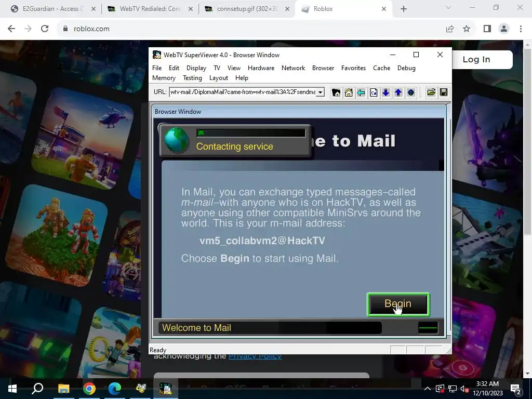Viewport: 532px width, 399px height.
Task: Close the Roblox tab in Chrome
Action: tap(384, 9)
